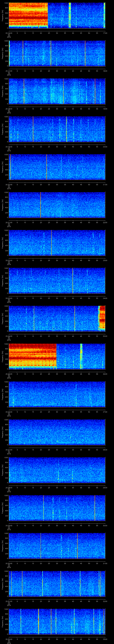The height and width of the screenshot is (644, 114).
Task: Click the red line near 26 s in the 20:17:00 panel
Action: coord(51,53)
